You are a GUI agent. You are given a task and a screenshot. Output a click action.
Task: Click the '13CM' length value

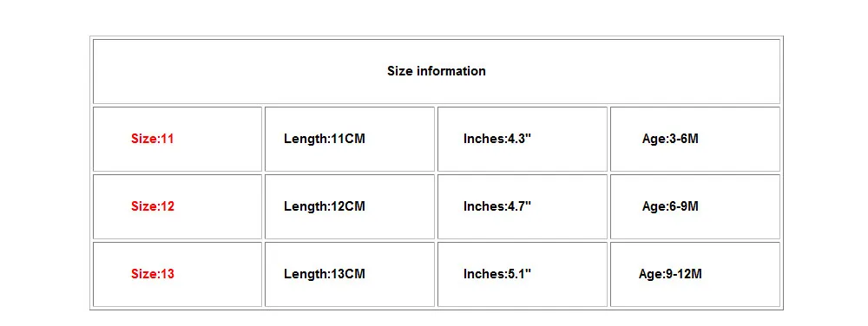pyautogui.click(x=348, y=274)
